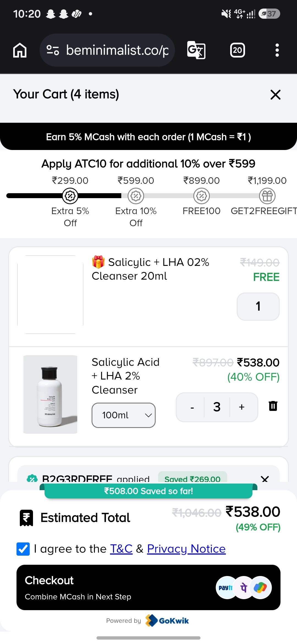Remove the B2G3RDFREE coupon
Screen dimensions: 297x644
(265, 479)
